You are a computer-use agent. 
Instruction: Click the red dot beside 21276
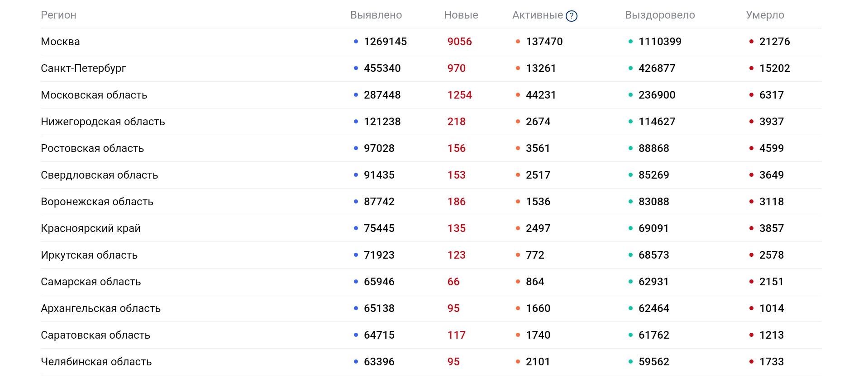click(x=751, y=42)
